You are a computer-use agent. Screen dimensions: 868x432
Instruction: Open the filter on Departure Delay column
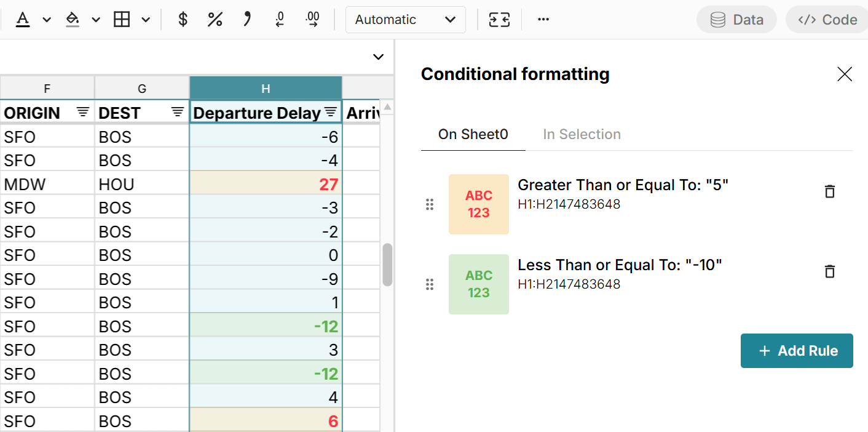tap(330, 113)
